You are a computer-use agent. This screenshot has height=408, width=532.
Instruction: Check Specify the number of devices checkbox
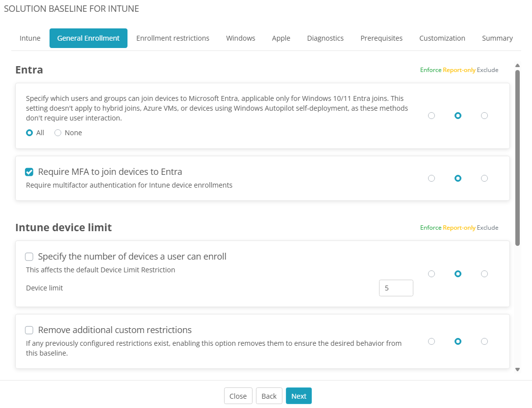[x=29, y=257]
